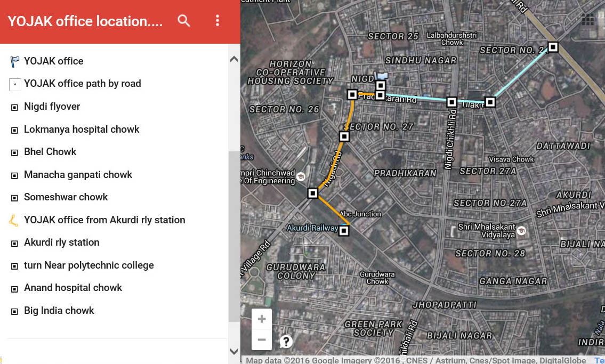
Task: Select the road path icon for YOJAK office path
Action: coord(14,84)
